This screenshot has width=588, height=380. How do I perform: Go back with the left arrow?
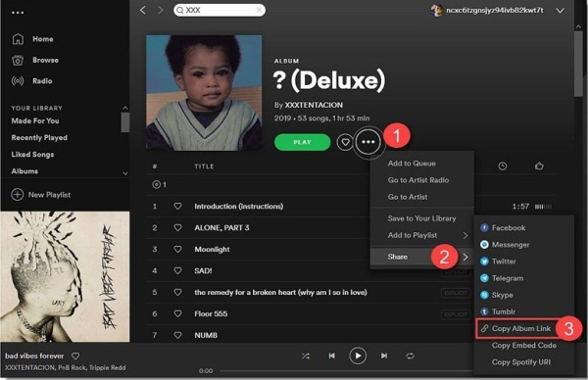click(142, 10)
